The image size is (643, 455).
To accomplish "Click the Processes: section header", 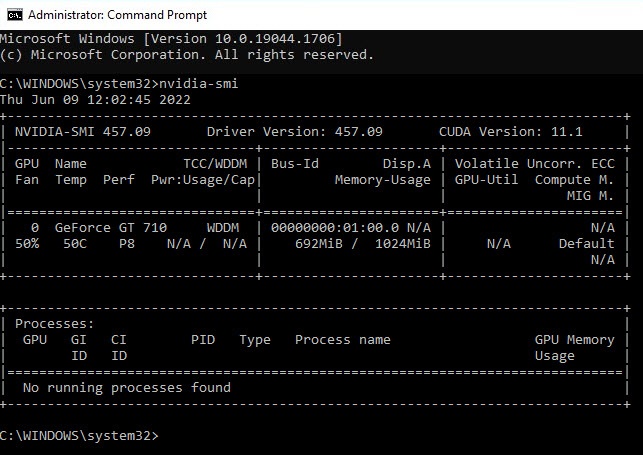I will point(54,324).
